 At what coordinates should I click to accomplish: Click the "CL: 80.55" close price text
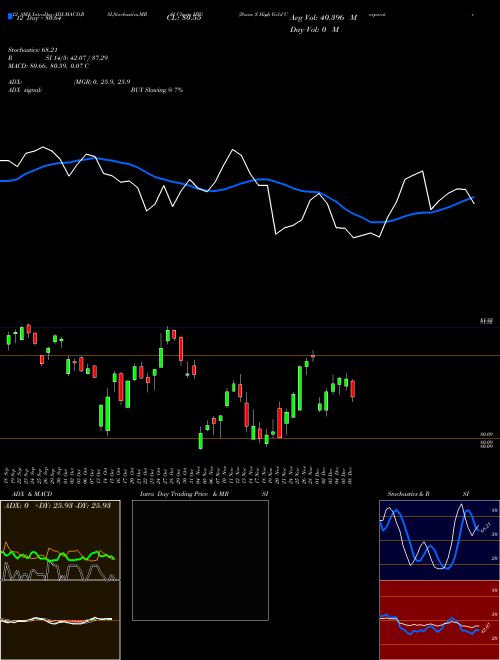point(184,18)
